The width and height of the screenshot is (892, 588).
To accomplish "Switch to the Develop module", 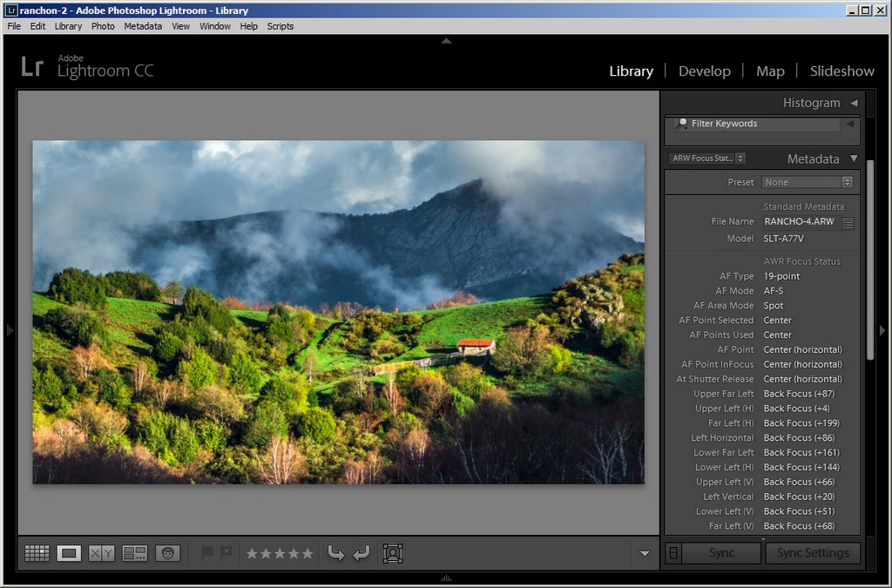I will [704, 71].
